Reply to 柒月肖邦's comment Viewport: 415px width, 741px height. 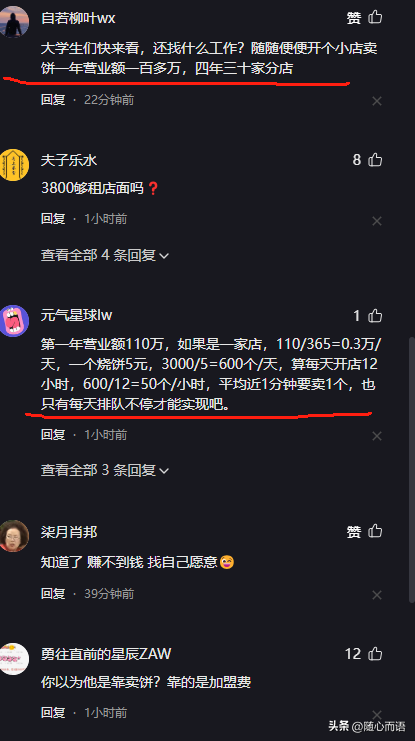(53, 593)
